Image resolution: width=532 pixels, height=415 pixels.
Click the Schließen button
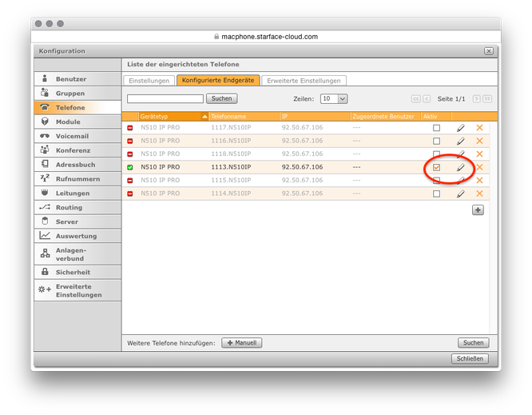point(470,358)
